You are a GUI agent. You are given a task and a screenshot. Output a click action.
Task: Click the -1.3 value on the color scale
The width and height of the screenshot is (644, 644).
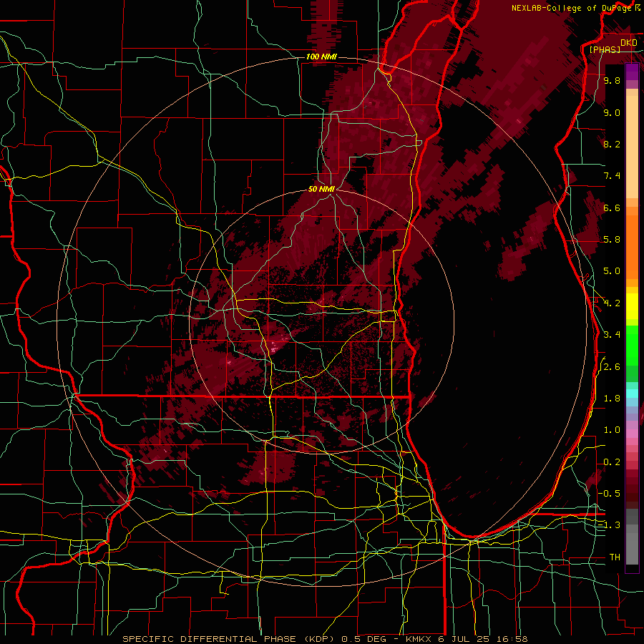(610, 525)
